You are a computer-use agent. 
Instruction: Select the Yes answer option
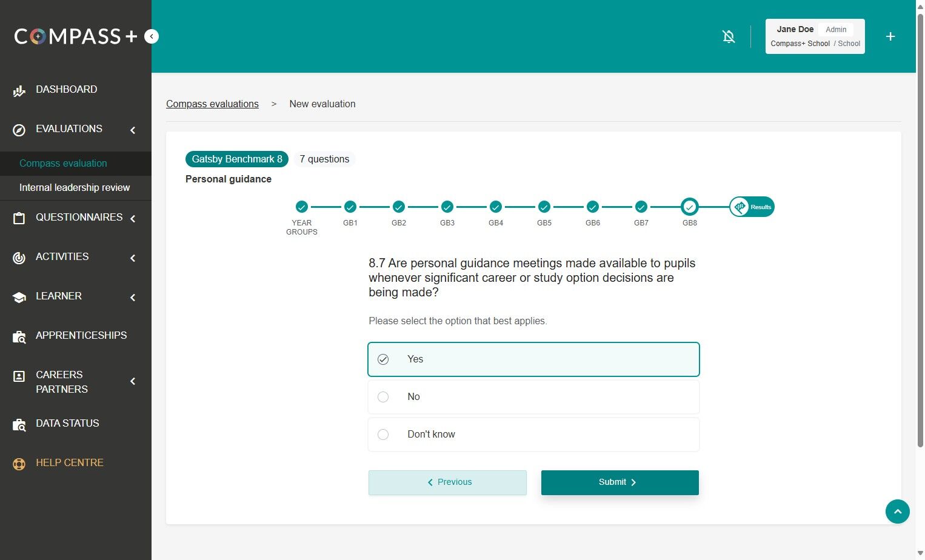tap(533, 359)
